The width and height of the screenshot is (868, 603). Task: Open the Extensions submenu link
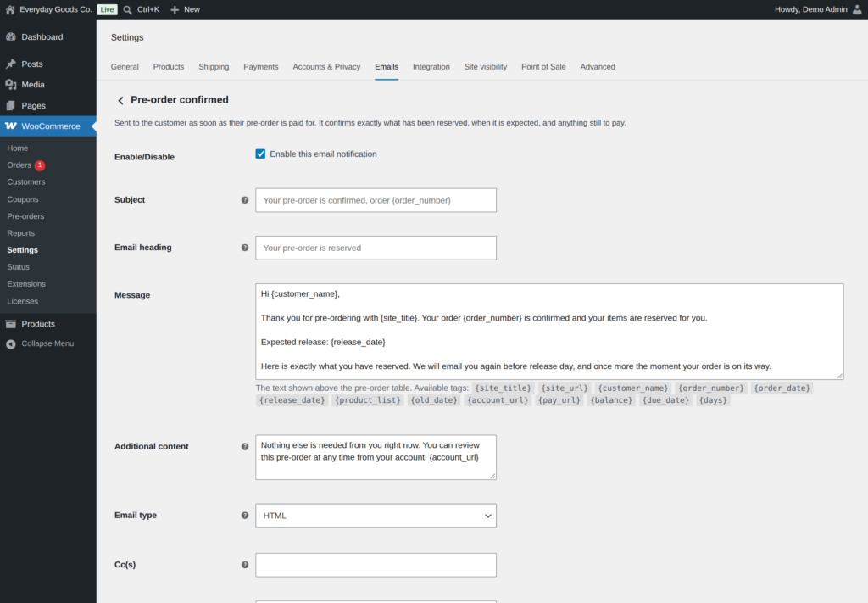pyautogui.click(x=26, y=284)
